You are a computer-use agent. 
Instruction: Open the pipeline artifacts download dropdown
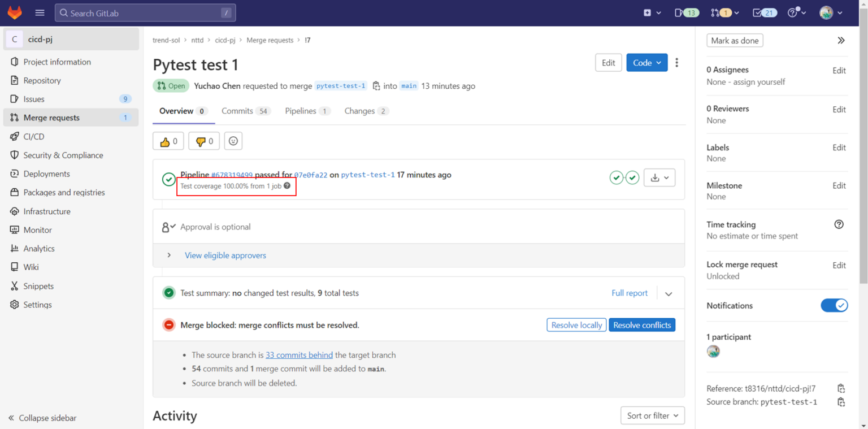click(659, 177)
